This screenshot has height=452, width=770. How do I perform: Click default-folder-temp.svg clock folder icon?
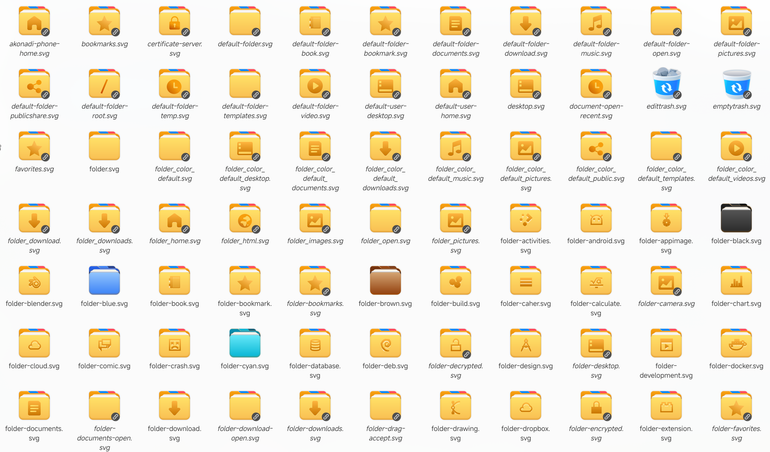[174, 84]
